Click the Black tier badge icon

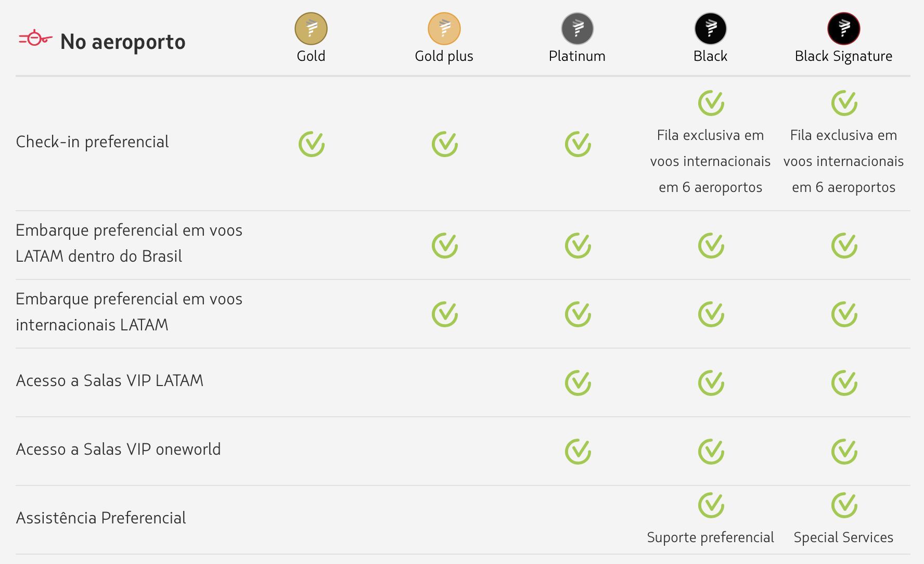click(x=711, y=29)
